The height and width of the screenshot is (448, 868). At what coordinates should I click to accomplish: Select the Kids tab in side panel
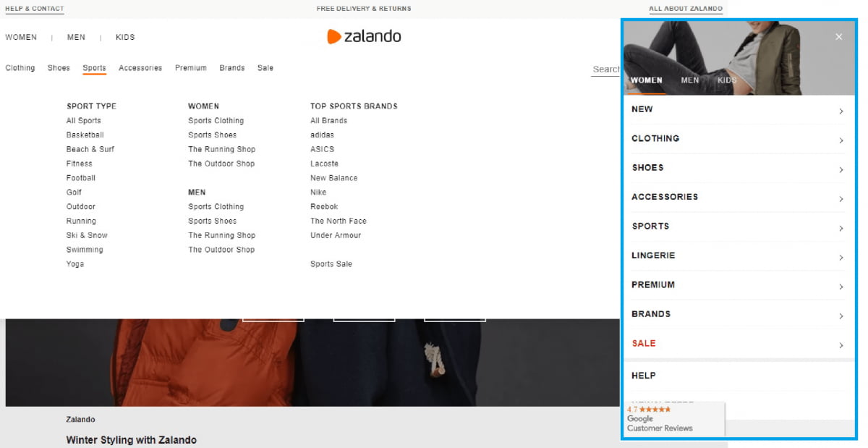coord(726,80)
